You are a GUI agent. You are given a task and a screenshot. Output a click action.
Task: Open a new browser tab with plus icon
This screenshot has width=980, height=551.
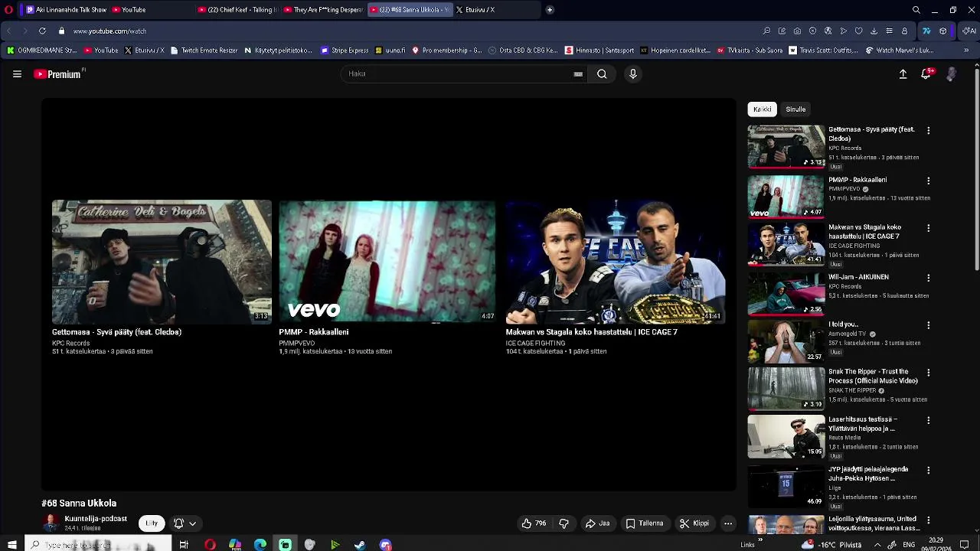(x=550, y=10)
